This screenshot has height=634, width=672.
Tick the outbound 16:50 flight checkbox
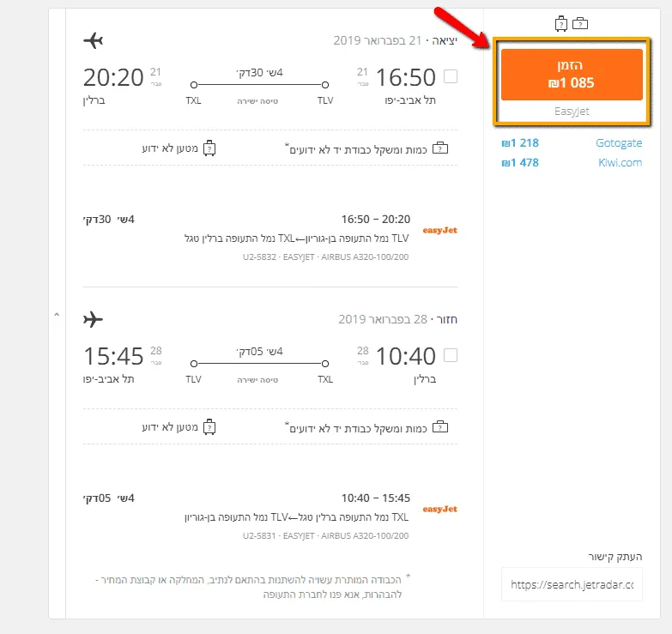tap(451, 77)
